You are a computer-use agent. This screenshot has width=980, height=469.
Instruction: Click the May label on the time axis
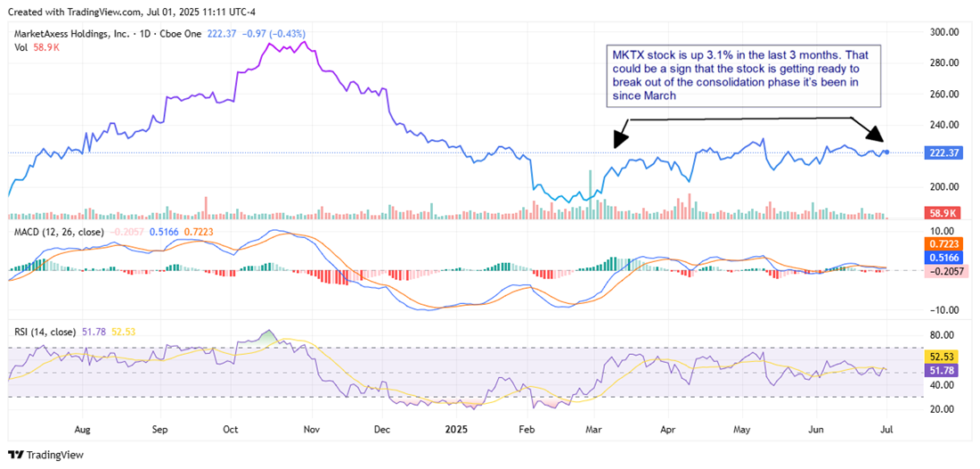tap(742, 431)
